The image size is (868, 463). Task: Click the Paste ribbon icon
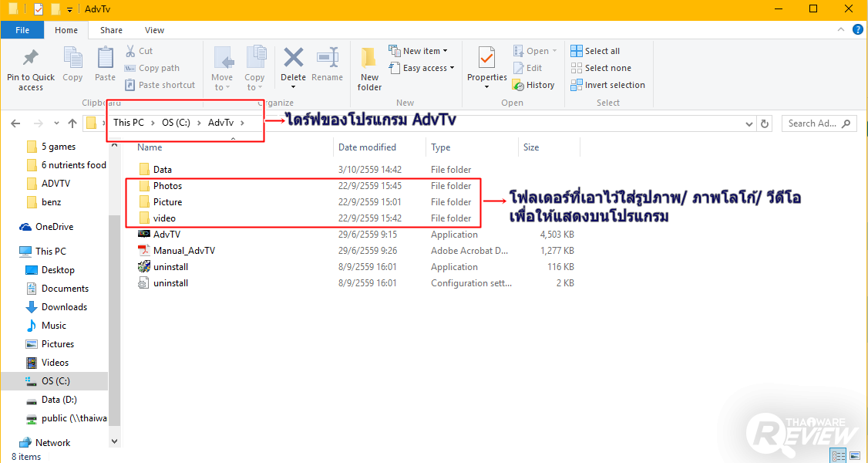pos(105,64)
